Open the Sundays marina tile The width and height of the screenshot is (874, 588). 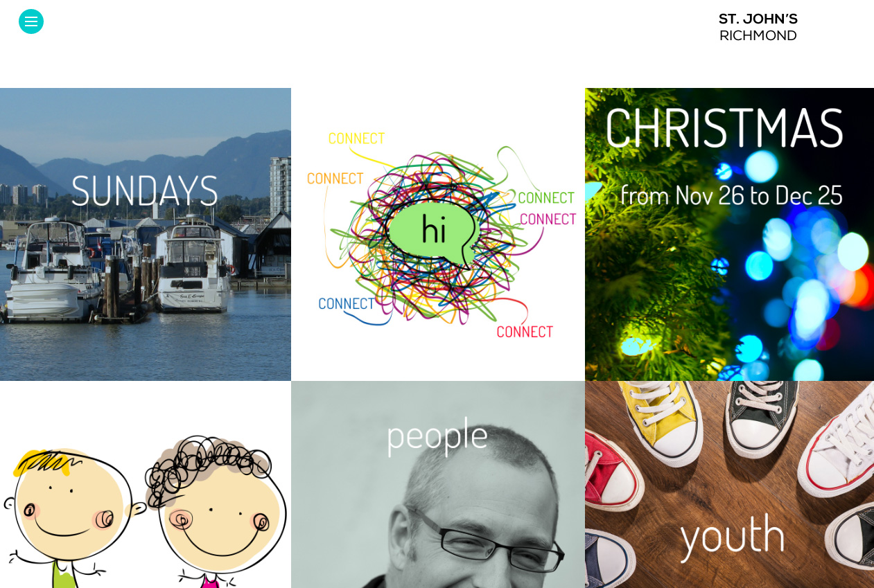146,234
